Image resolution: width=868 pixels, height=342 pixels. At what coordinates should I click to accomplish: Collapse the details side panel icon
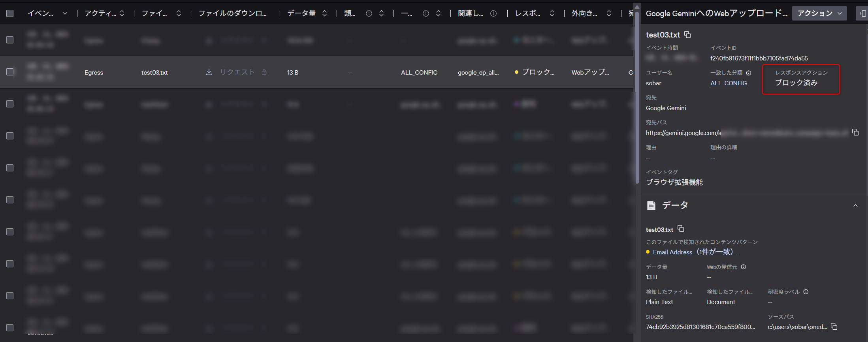(x=862, y=13)
